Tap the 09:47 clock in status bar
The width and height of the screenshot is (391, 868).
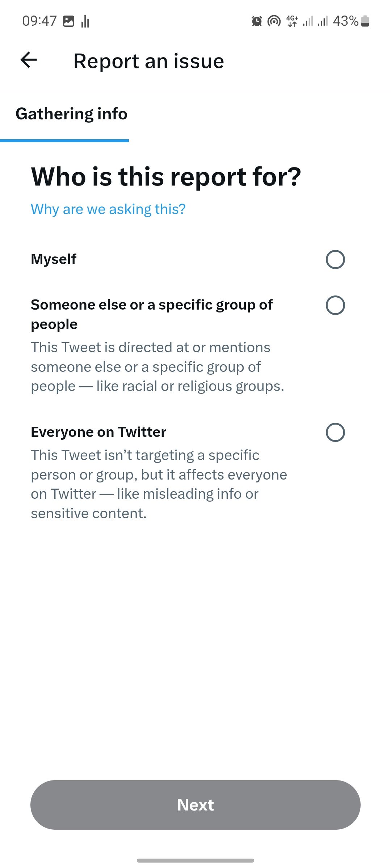(x=39, y=21)
